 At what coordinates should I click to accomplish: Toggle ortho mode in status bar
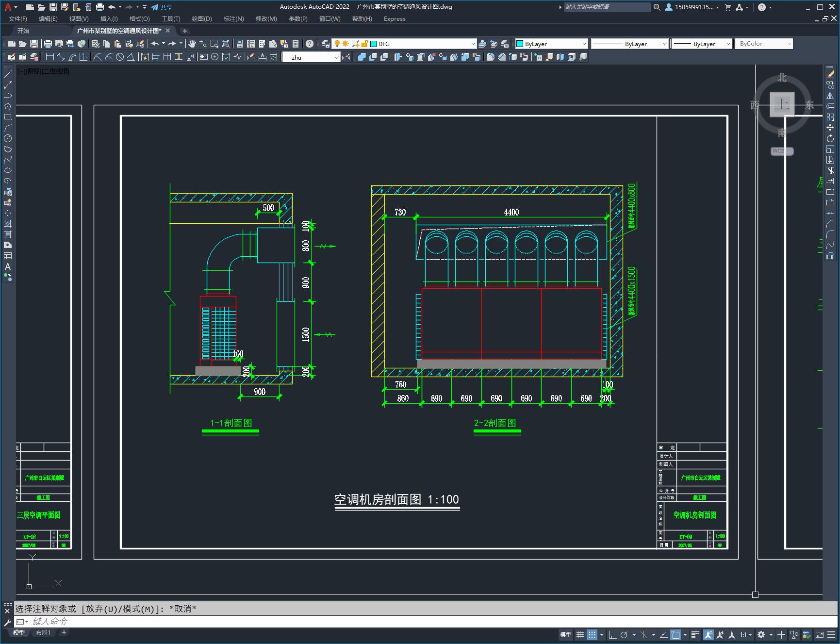click(x=612, y=635)
